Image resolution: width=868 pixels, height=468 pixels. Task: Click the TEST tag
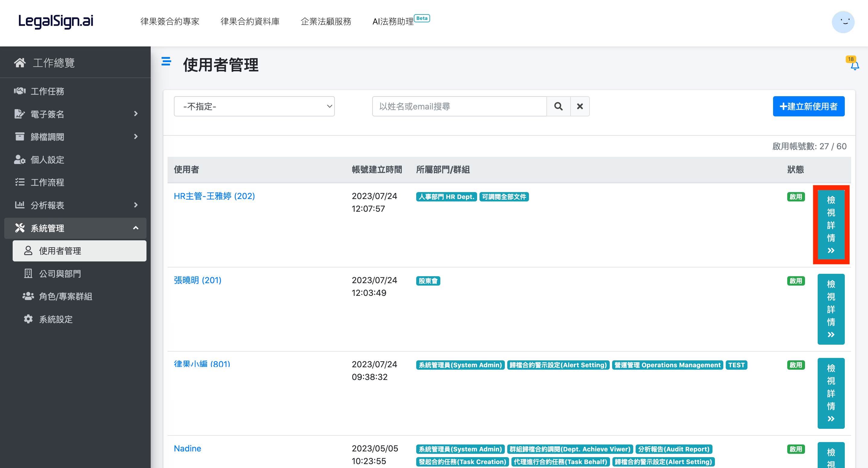736,365
